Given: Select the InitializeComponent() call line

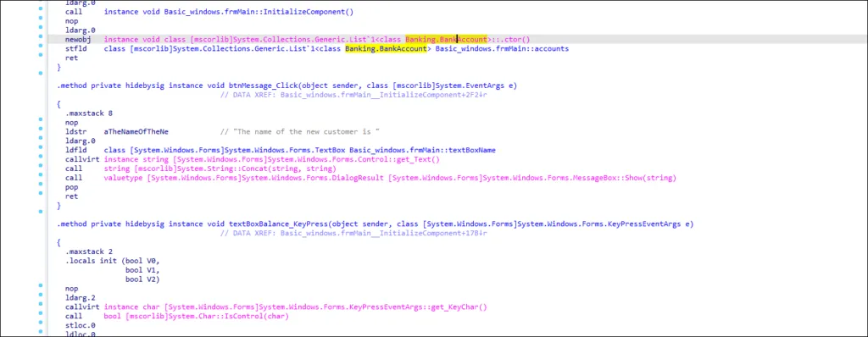Looking at the screenshot, I should (209, 12).
